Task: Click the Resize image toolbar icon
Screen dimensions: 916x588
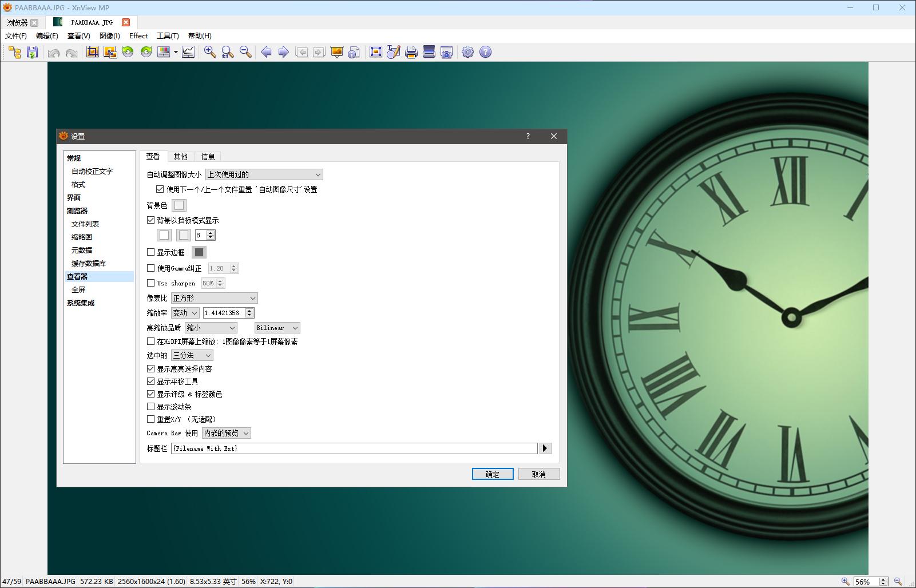Action: 110,52
